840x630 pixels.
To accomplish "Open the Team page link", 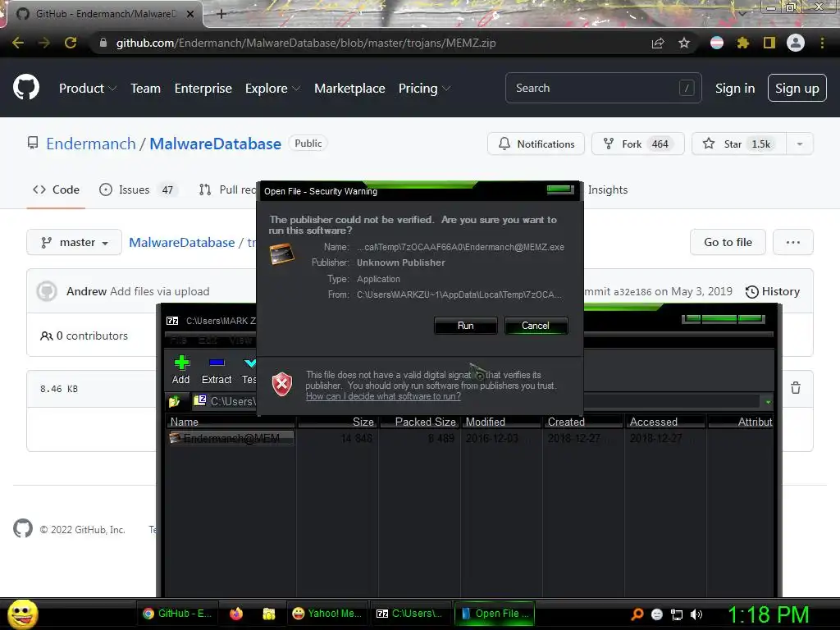I will (146, 89).
